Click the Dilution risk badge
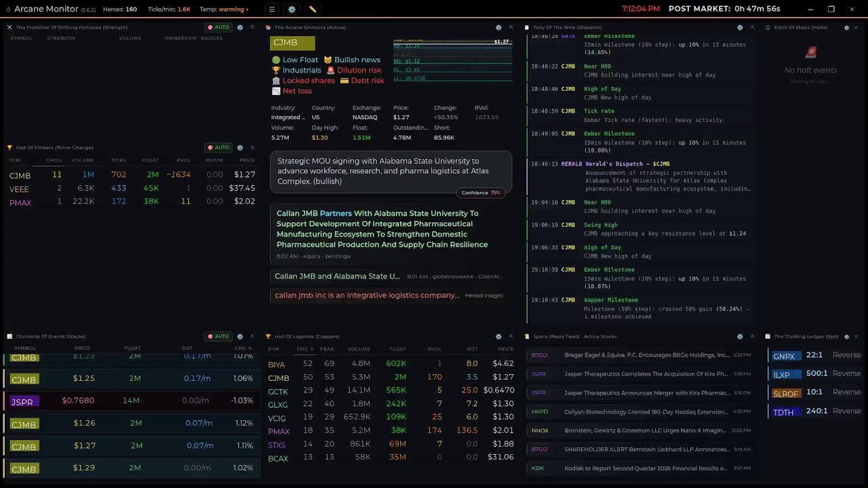 tap(354, 70)
